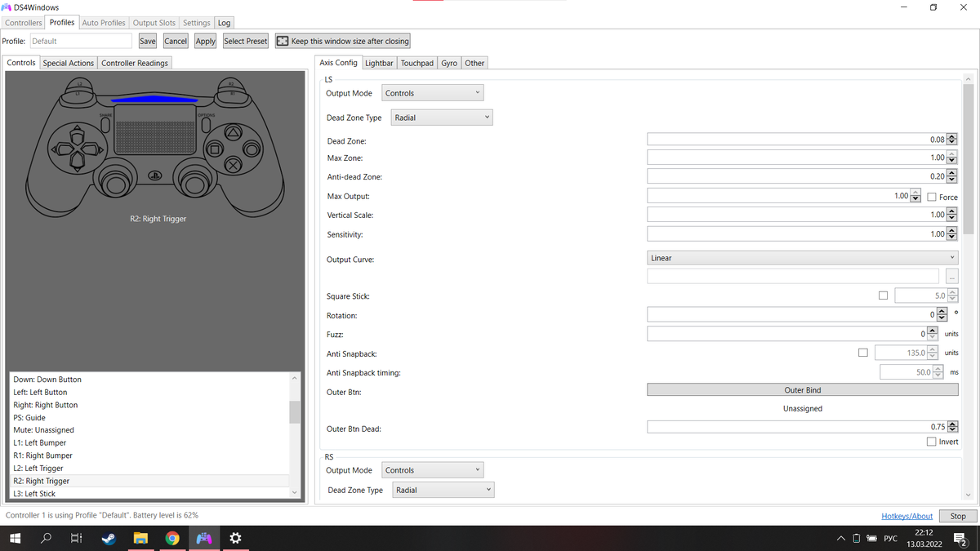Click the Profile name input field
The image size is (980, 551).
pos(80,41)
